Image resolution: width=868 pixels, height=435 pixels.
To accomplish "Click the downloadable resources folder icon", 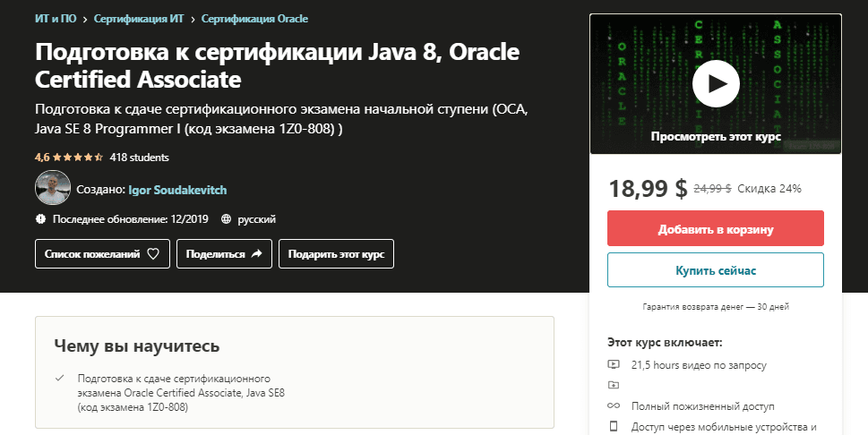I will 614,385.
